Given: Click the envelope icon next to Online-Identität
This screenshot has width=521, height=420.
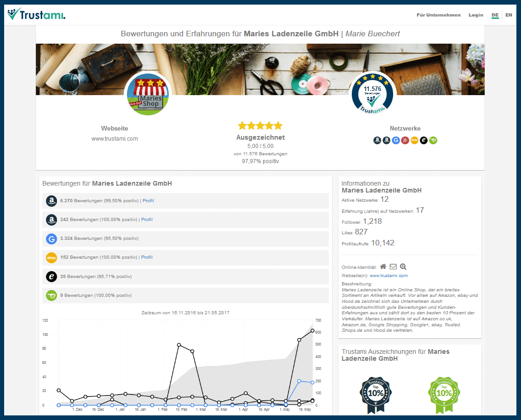Looking at the screenshot, I should 393,267.
